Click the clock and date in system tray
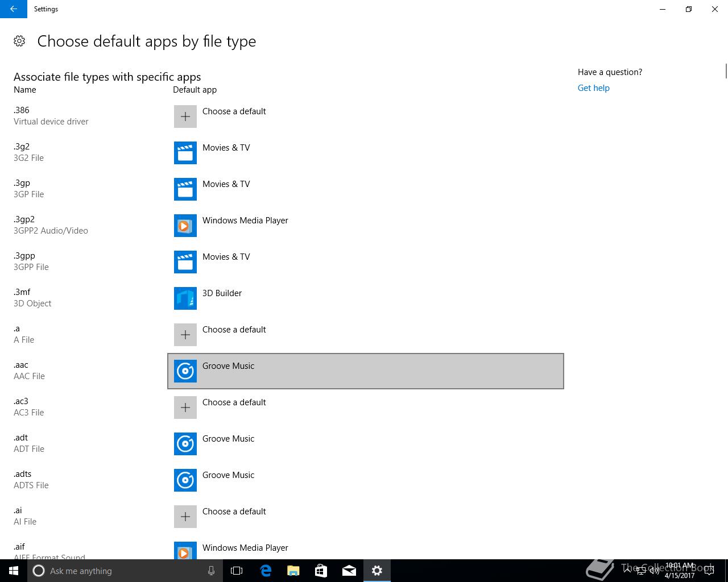The width and height of the screenshot is (728, 582). tap(680, 571)
